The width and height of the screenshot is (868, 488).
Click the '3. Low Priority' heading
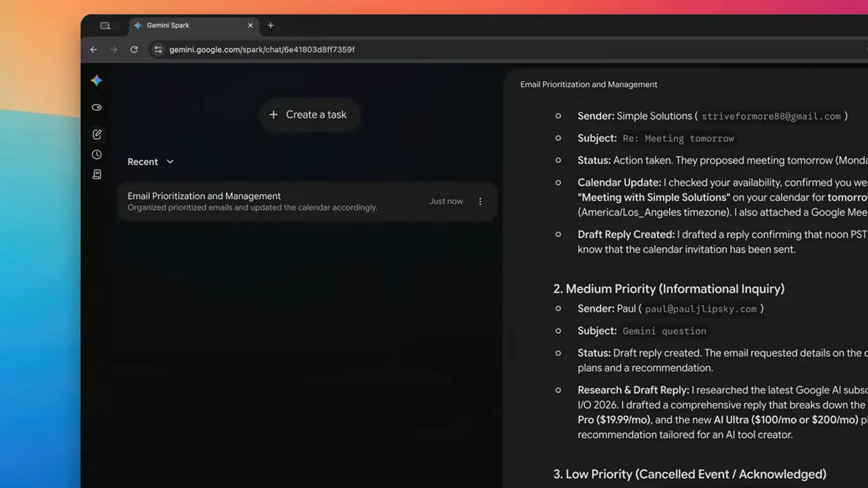coord(690,474)
